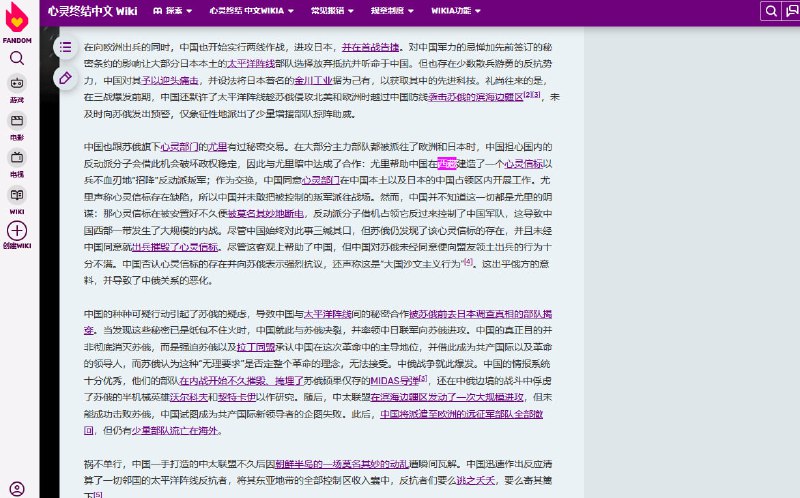Open the 心灵信标 link
The height and width of the screenshot is (498, 800).
pyautogui.click(x=523, y=164)
